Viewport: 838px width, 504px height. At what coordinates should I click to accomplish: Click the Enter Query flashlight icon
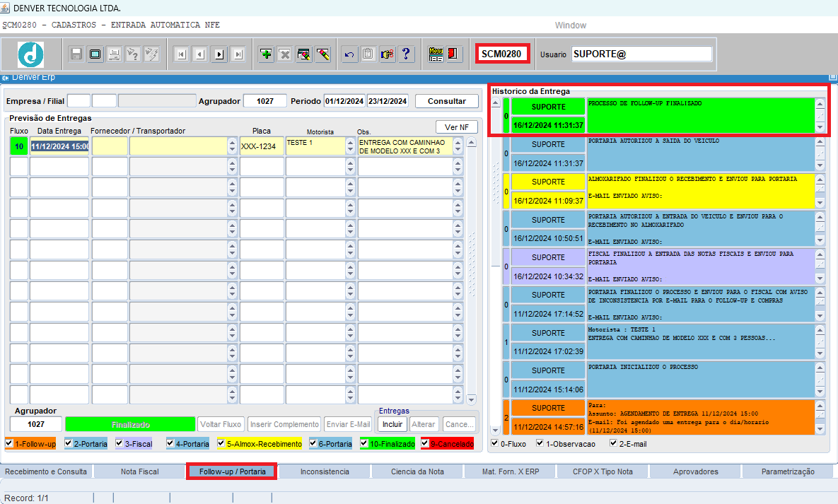click(133, 54)
